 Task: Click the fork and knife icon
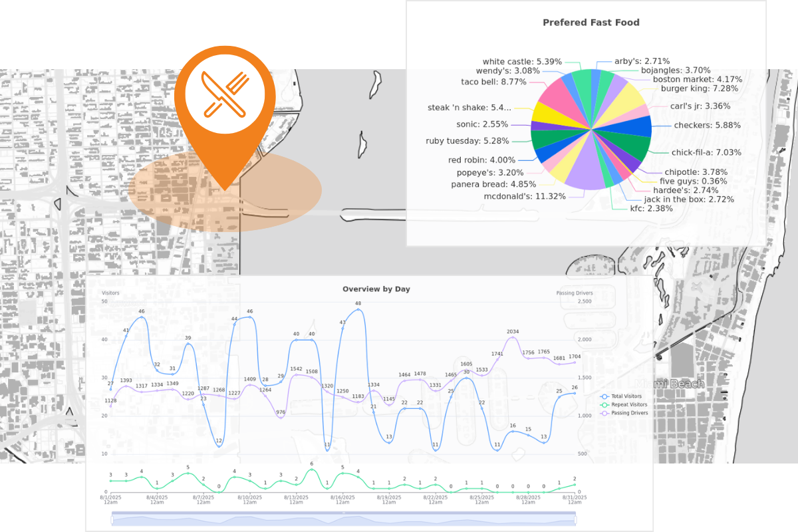point(225,92)
